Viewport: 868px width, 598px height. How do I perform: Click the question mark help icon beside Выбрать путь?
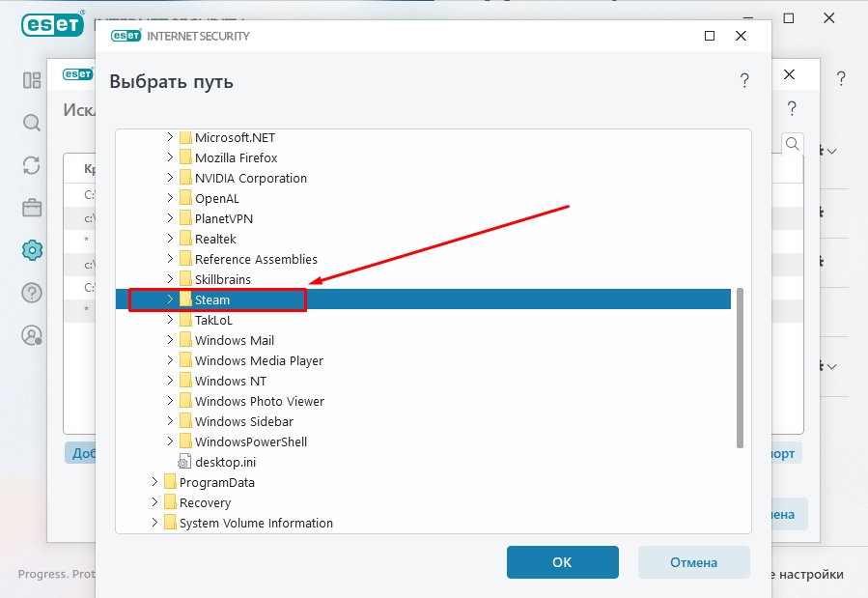click(x=744, y=81)
